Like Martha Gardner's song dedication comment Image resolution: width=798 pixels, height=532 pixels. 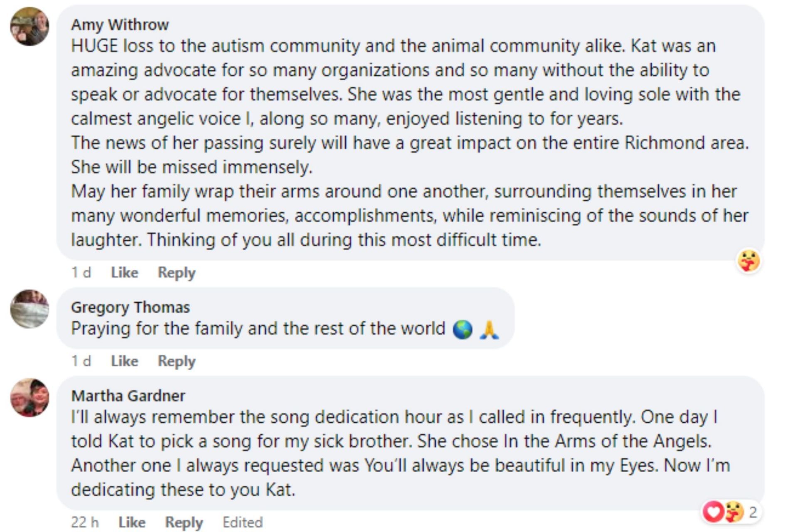(132, 522)
